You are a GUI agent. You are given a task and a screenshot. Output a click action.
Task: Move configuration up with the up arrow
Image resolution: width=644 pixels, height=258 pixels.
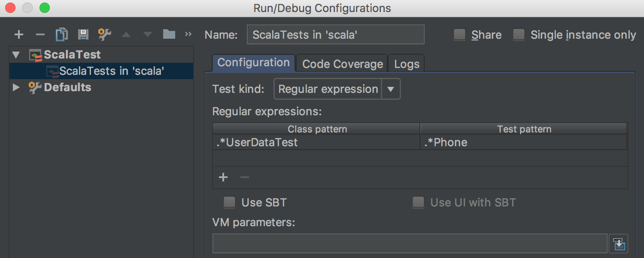[126, 34]
